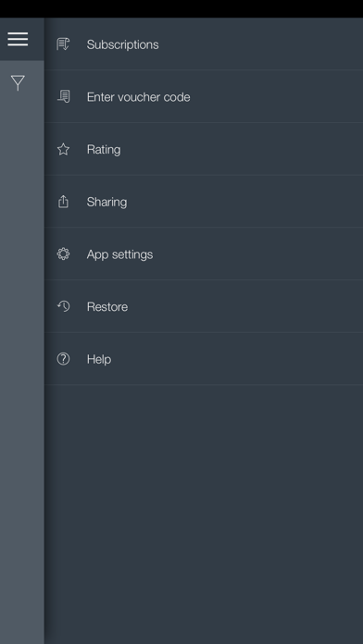Select Enter voucher code
Screen dimensions: 363x644
click(204, 96)
